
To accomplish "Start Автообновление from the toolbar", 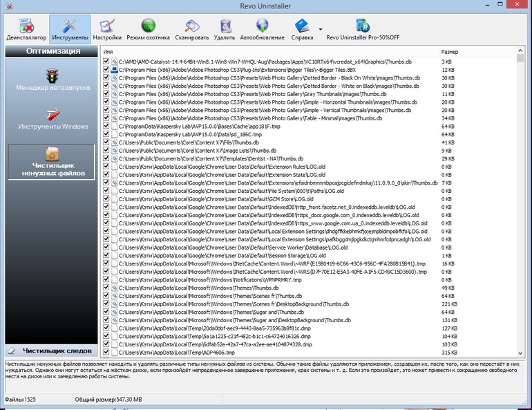I will point(262,29).
